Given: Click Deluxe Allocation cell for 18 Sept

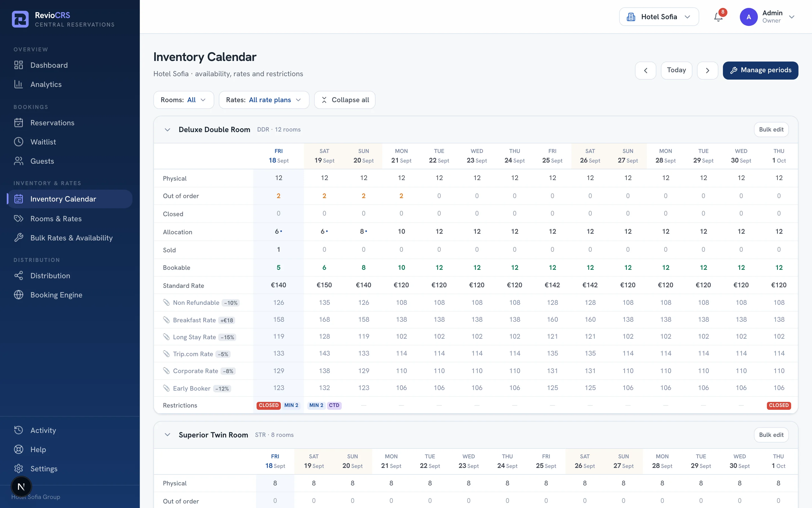Looking at the screenshot, I should [279, 231].
